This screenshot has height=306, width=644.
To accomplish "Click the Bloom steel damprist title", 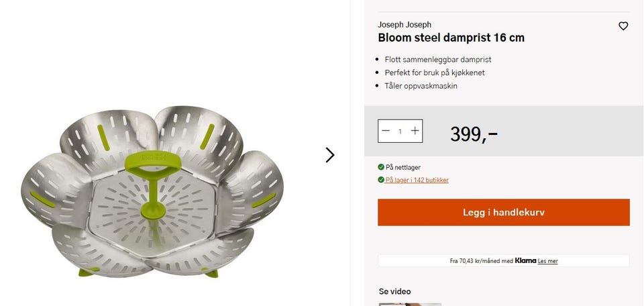I will [x=451, y=38].
